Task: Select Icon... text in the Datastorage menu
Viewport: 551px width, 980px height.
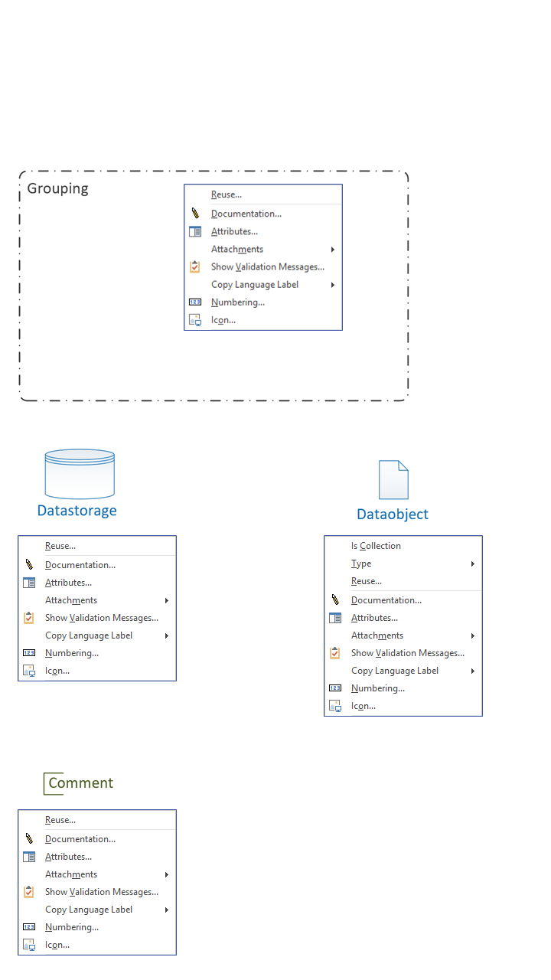Action: pyautogui.click(x=57, y=671)
